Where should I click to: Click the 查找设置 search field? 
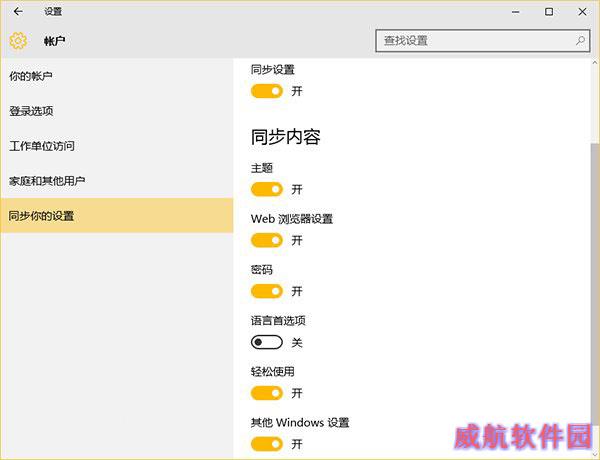pos(483,41)
